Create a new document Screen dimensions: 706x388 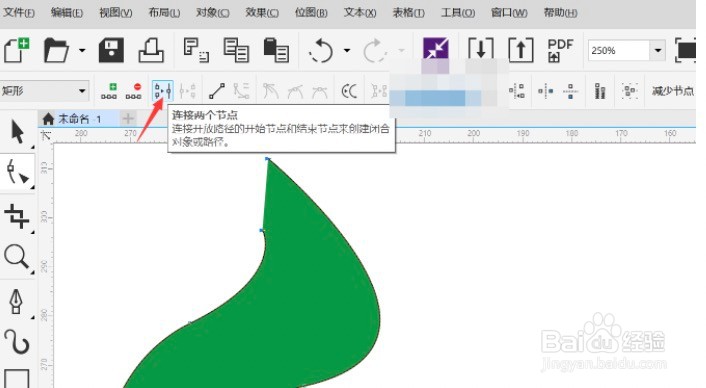(x=16, y=50)
